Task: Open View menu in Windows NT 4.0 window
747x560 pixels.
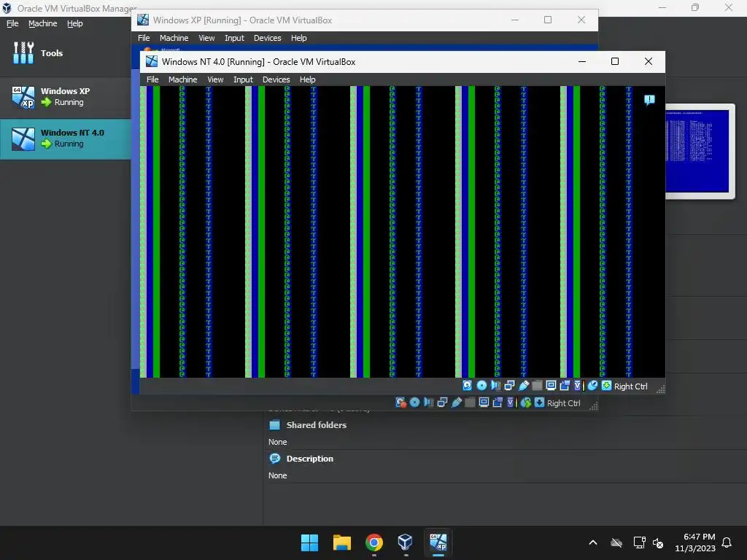Action: tap(215, 79)
